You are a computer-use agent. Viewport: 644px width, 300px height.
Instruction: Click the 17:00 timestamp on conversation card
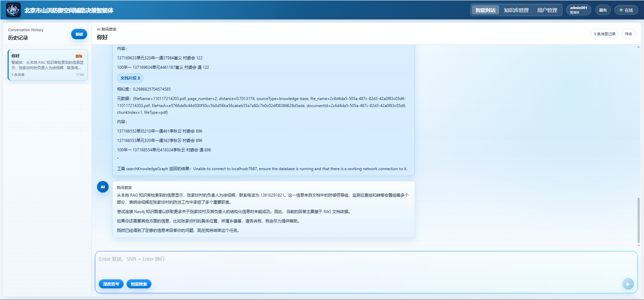tap(80, 75)
